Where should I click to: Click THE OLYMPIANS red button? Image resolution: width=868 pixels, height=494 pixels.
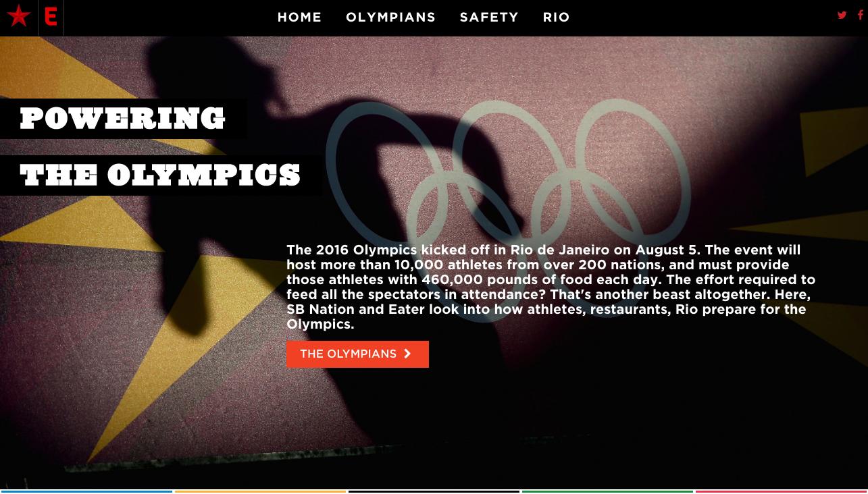click(x=357, y=354)
